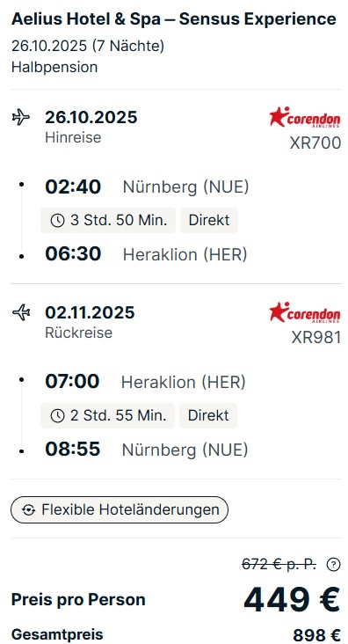This screenshot has height=644, width=348.
Task: Open the Flexible Hoteländerungen pill button
Action: pyautogui.click(x=120, y=509)
